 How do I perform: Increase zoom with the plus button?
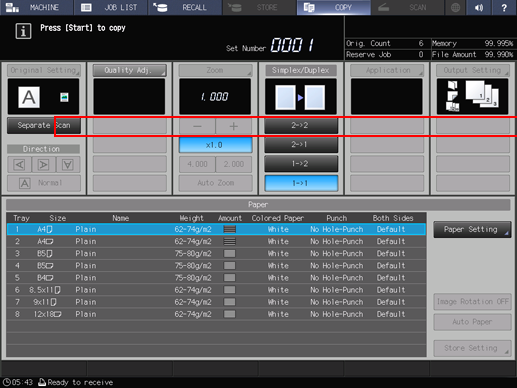(234, 126)
